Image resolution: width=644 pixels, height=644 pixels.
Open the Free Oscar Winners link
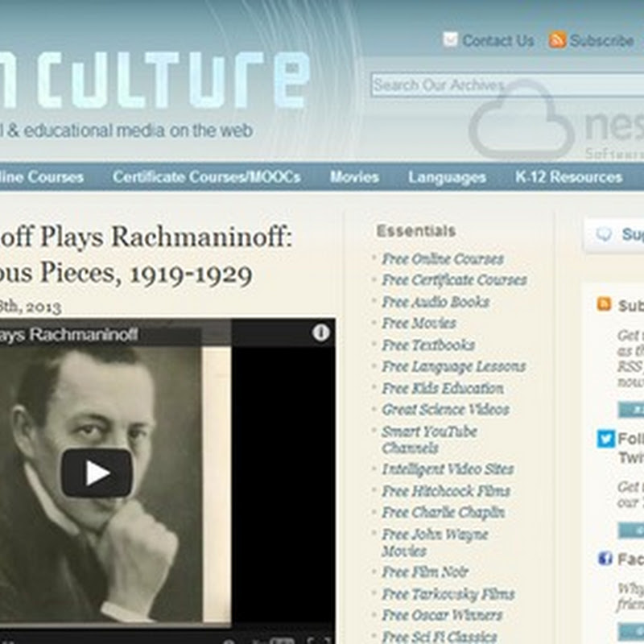442,615
